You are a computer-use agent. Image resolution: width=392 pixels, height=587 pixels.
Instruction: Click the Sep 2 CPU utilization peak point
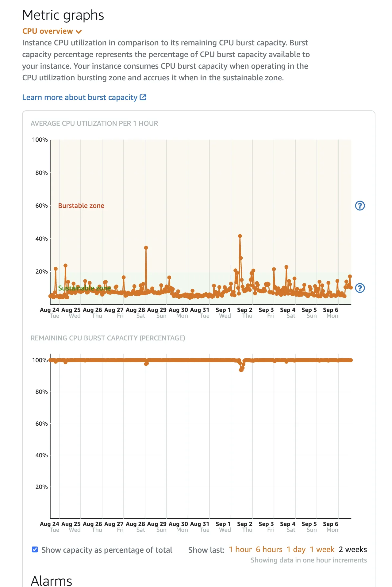(240, 236)
